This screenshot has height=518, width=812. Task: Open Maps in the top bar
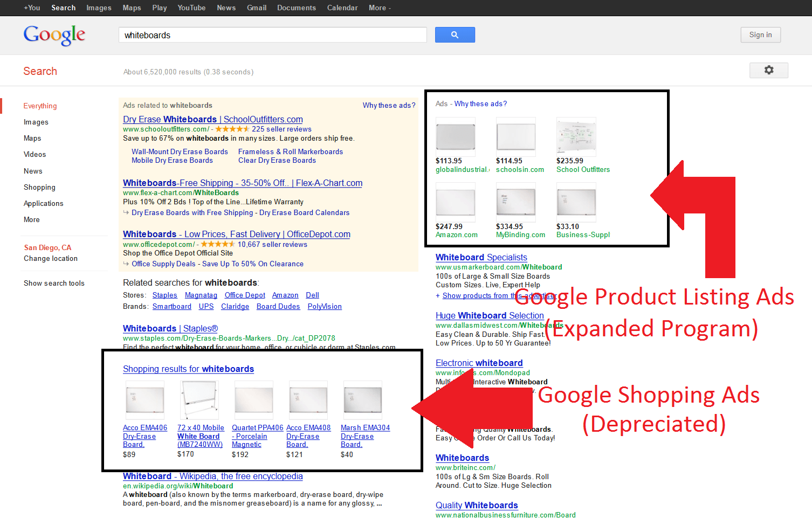(132, 8)
